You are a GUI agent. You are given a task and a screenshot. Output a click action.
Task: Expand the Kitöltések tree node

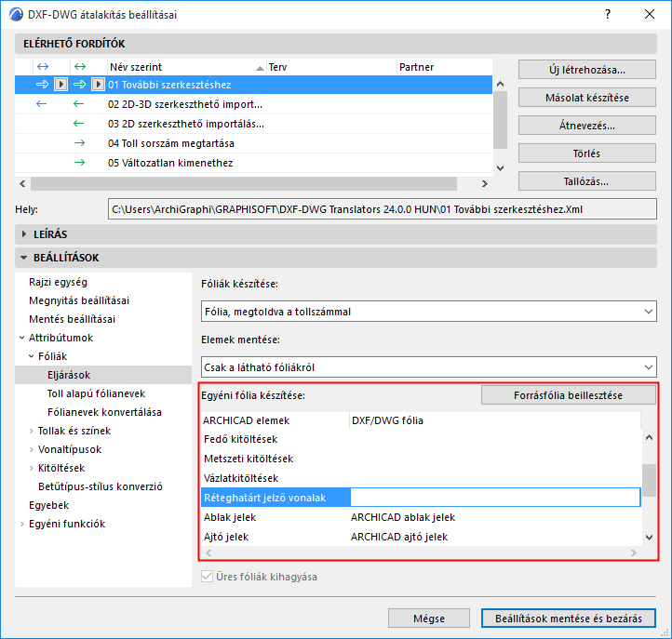click(32, 468)
